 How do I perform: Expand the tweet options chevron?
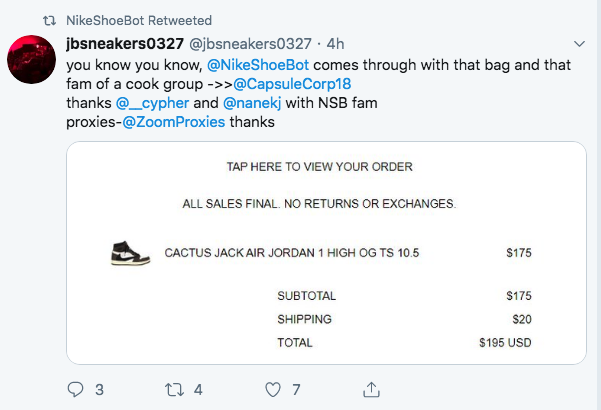581,44
